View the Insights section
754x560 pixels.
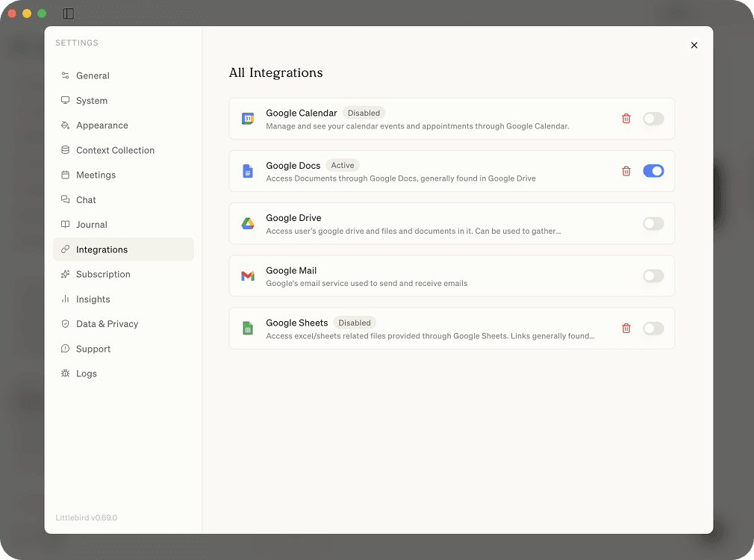click(x=124, y=299)
